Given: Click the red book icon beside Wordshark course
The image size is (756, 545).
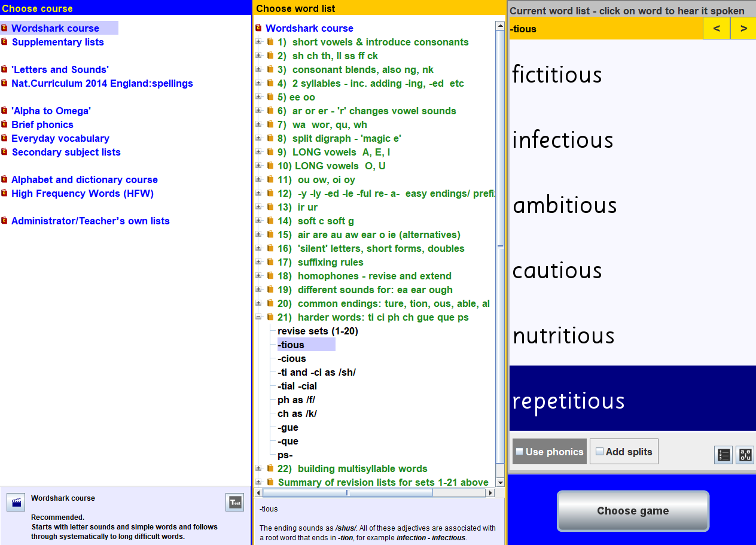Looking at the screenshot, I should point(4,28).
